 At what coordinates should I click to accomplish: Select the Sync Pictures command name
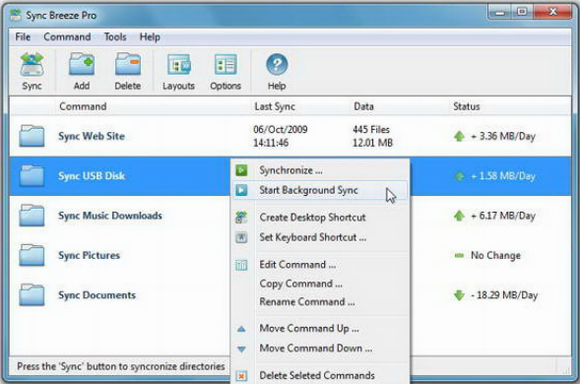point(89,255)
